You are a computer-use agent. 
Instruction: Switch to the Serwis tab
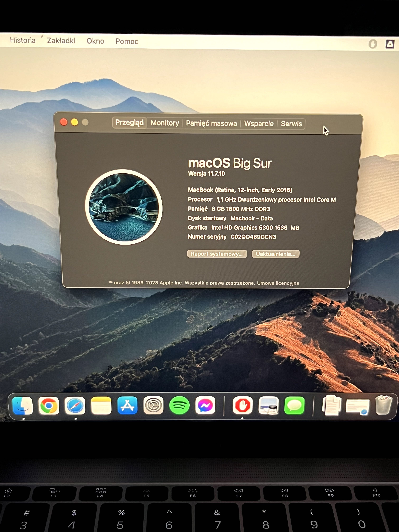coord(291,124)
